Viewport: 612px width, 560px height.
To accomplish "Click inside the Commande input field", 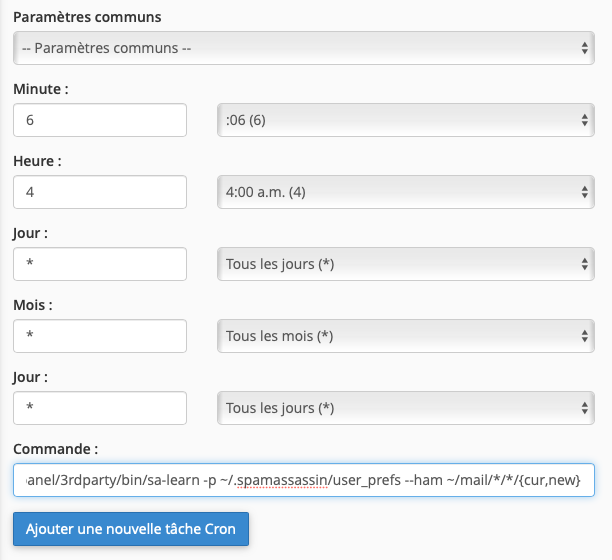I will pyautogui.click(x=304, y=480).
